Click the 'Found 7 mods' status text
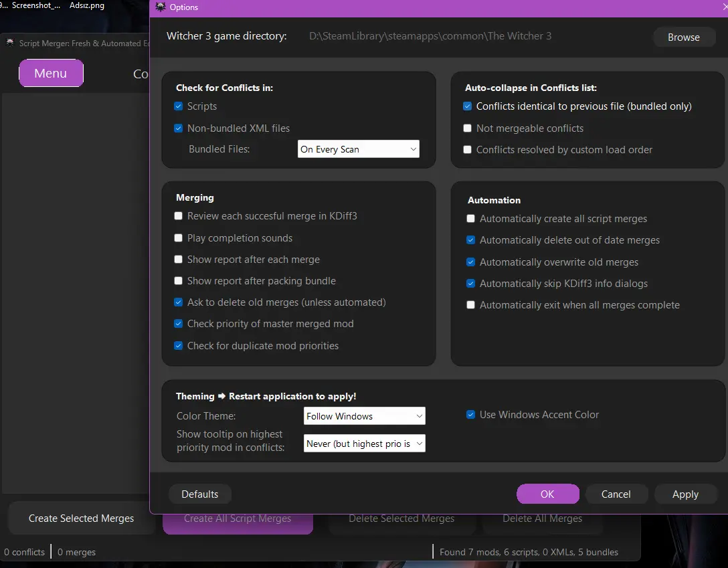 (x=529, y=552)
